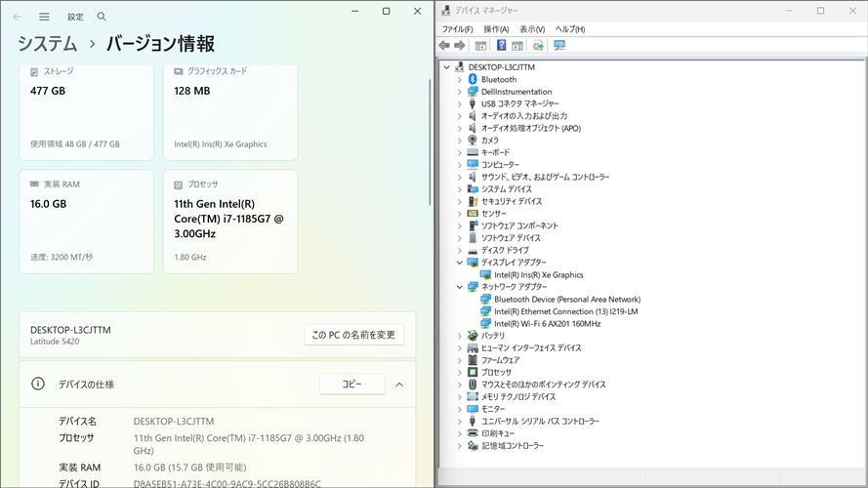The height and width of the screenshot is (488, 868).
Task: Click the Device Manager back arrow icon
Action: 445,45
